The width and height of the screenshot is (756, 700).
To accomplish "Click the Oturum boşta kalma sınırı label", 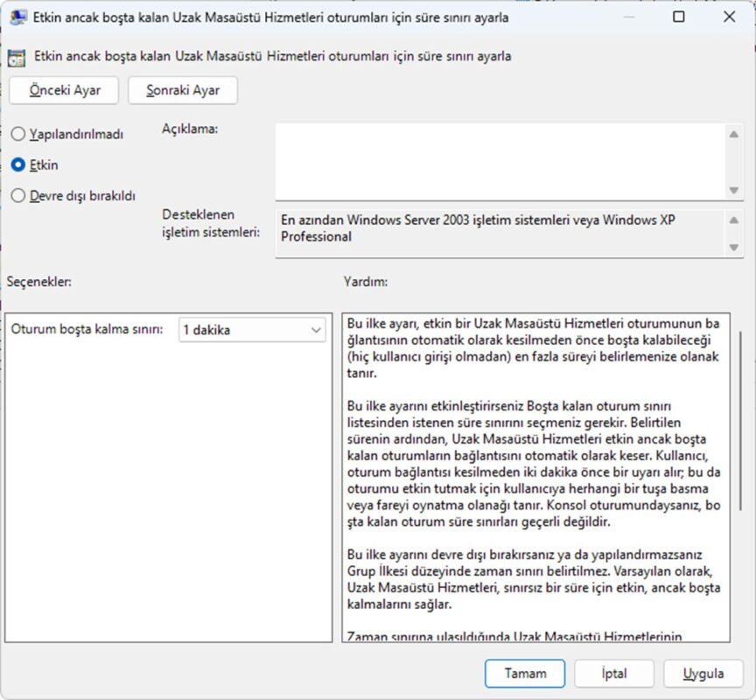I will point(87,329).
